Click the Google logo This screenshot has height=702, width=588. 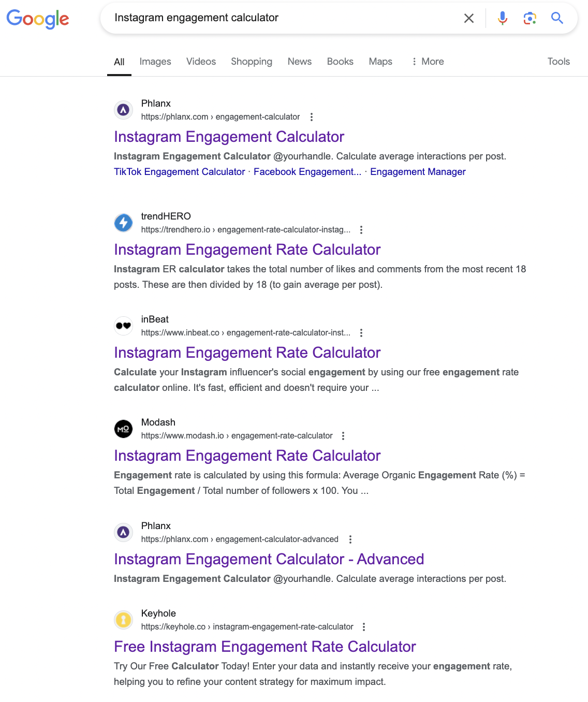tap(38, 19)
